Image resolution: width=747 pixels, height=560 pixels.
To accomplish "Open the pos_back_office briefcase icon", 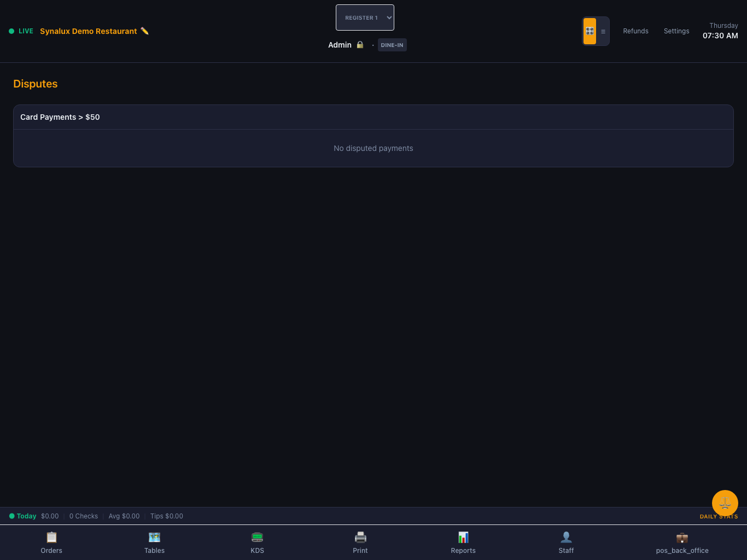I will (x=682, y=538).
